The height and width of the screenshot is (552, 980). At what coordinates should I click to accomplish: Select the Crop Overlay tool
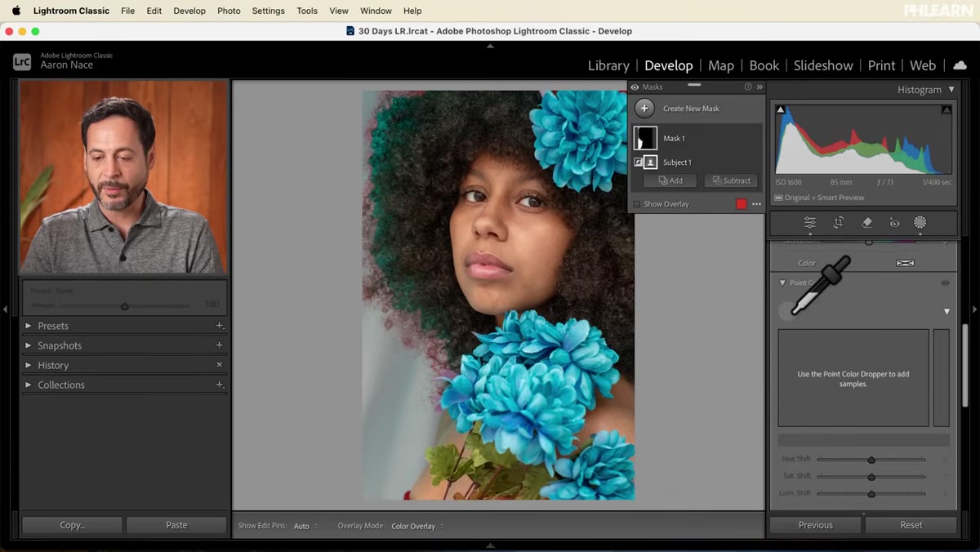point(838,222)
